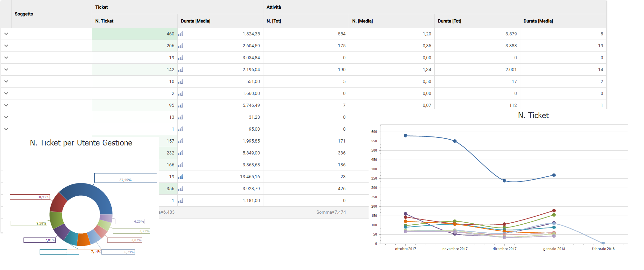Expand the first row with 460 tickets

(x=6, y=34)
